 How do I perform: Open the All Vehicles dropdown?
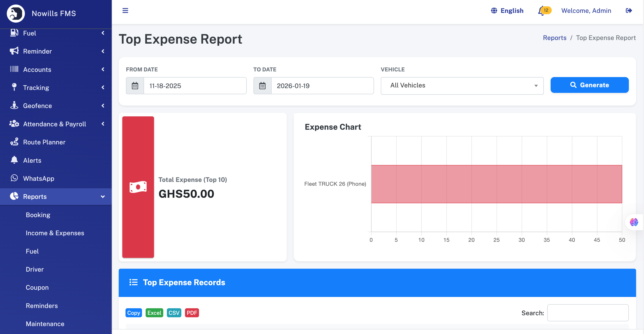462,85
